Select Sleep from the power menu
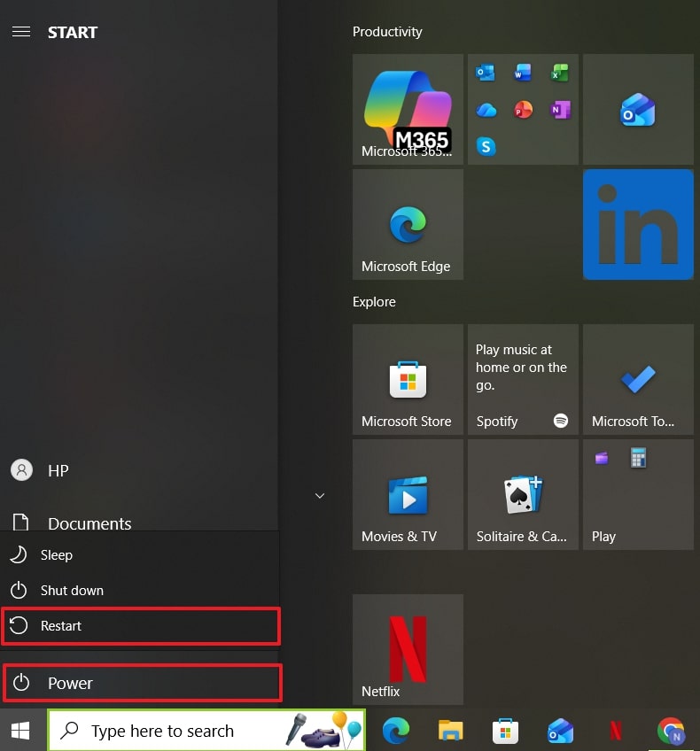 click(x=139, y=555)
